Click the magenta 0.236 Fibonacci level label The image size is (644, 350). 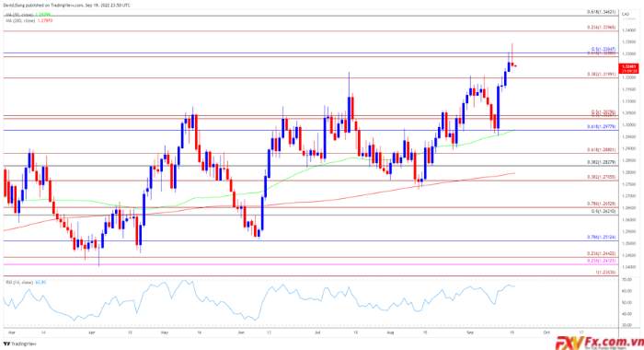(602, 261)
